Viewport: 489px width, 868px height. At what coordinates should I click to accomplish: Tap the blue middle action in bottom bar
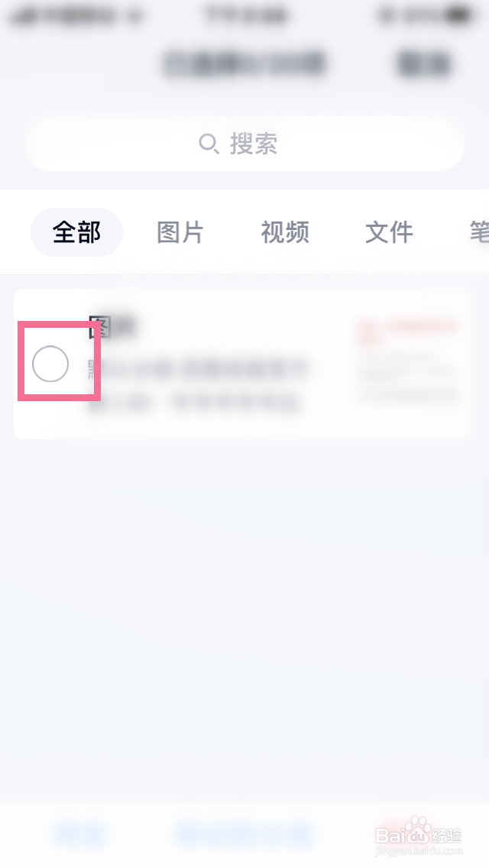(244, 832)
